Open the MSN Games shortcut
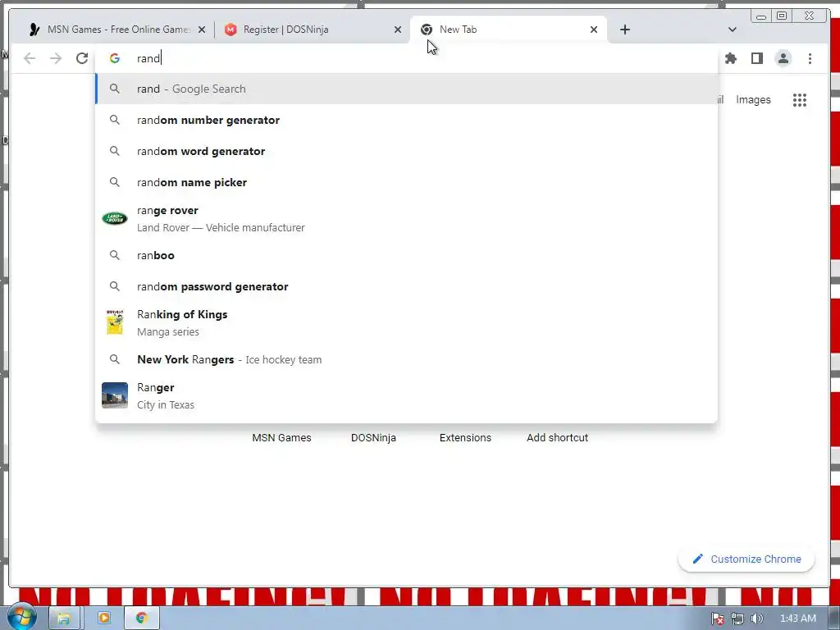Image resolution: width=840 pixels, height=630 pixels. point(282,438)
